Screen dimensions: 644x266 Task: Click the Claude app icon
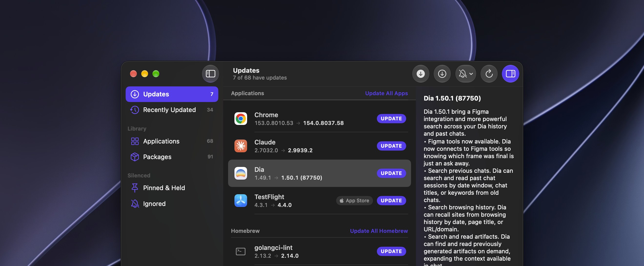click(x=241, y=146)
